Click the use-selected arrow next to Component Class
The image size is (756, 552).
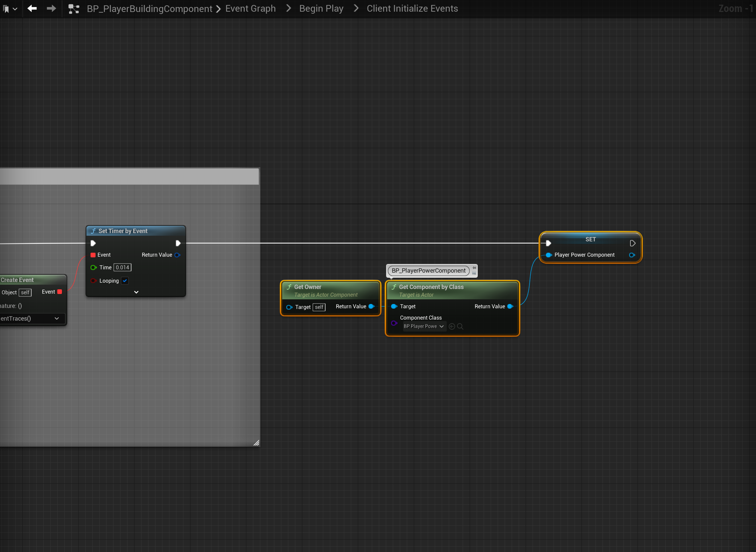[452, 327]
